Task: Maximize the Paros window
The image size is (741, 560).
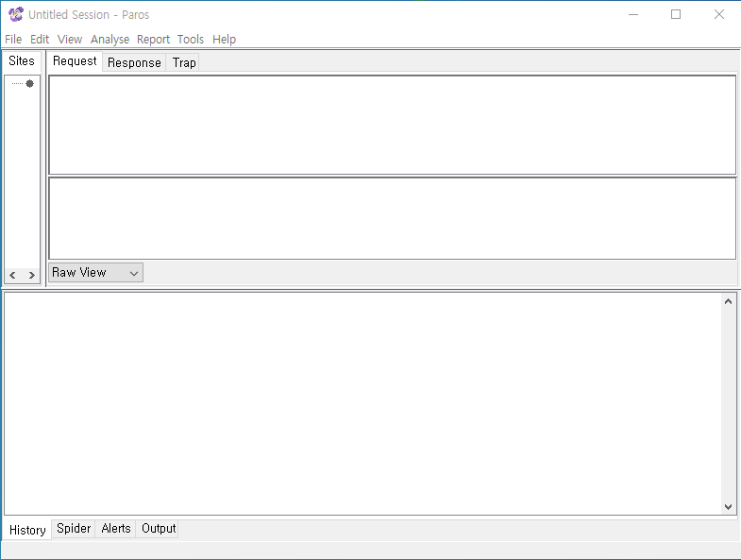Action: pyautogui.click(x=676, y=15)
